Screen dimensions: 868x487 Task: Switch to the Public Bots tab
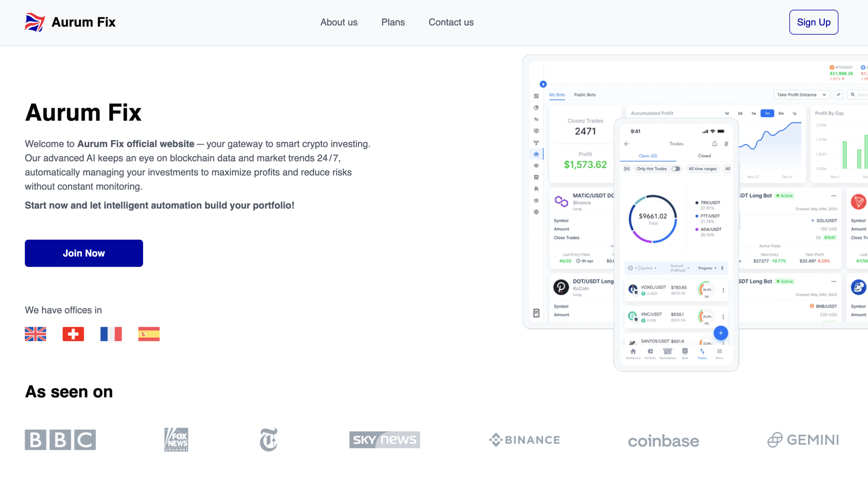point(585,95)
